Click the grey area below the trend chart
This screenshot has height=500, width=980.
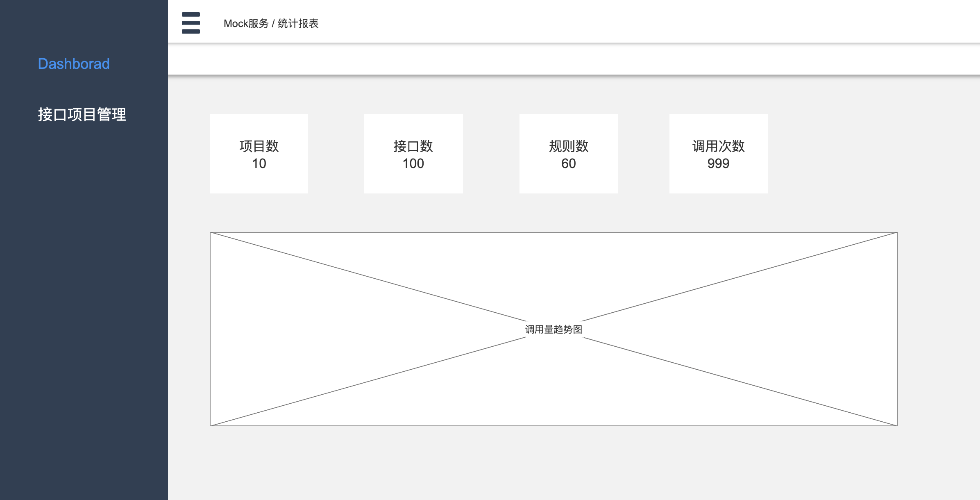(553, 463)
